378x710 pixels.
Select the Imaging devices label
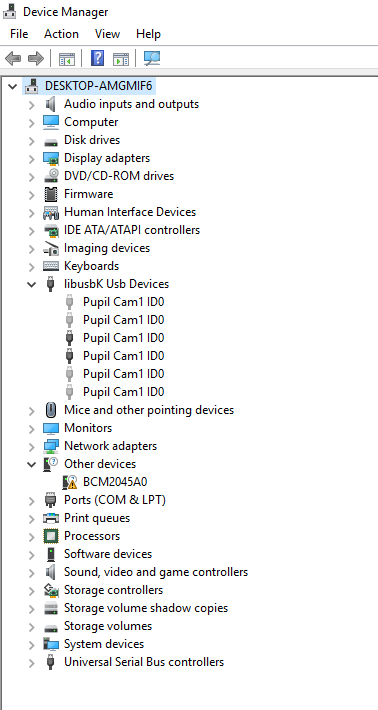[x=107, y=248]
